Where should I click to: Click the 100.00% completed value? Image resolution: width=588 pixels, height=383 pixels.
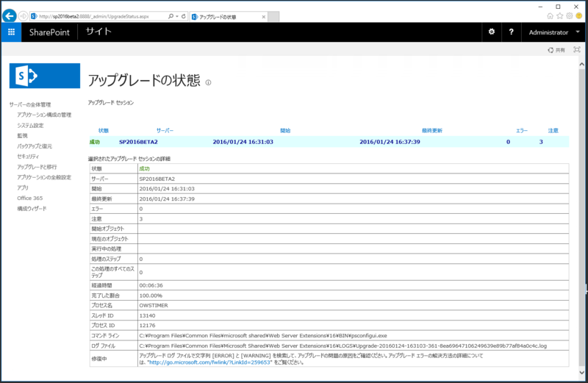(x=151, y=296)
